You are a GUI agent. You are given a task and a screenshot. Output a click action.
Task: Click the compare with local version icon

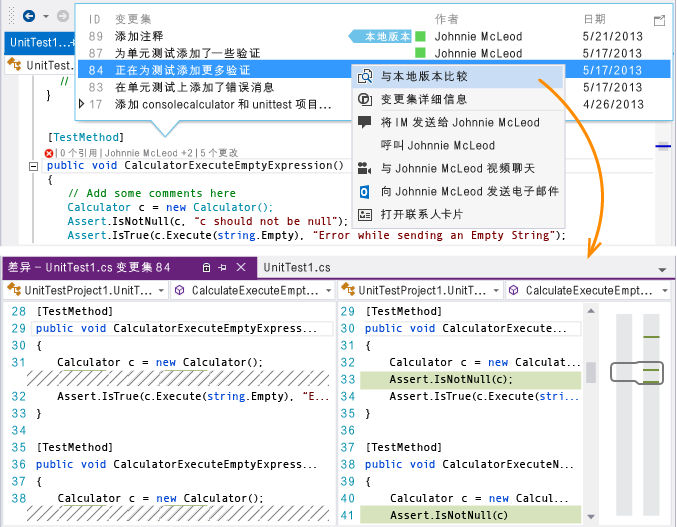click(x=366, y=76)
